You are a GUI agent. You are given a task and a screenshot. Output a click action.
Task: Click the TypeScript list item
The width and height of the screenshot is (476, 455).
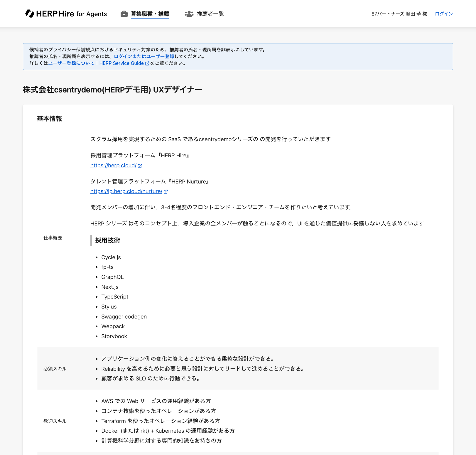point(115,297)
